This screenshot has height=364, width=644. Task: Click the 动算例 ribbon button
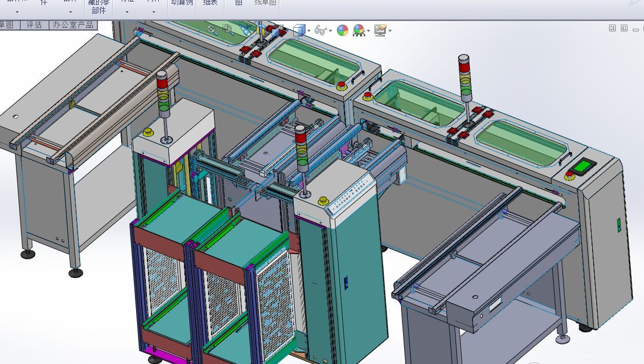coord(182,3)
